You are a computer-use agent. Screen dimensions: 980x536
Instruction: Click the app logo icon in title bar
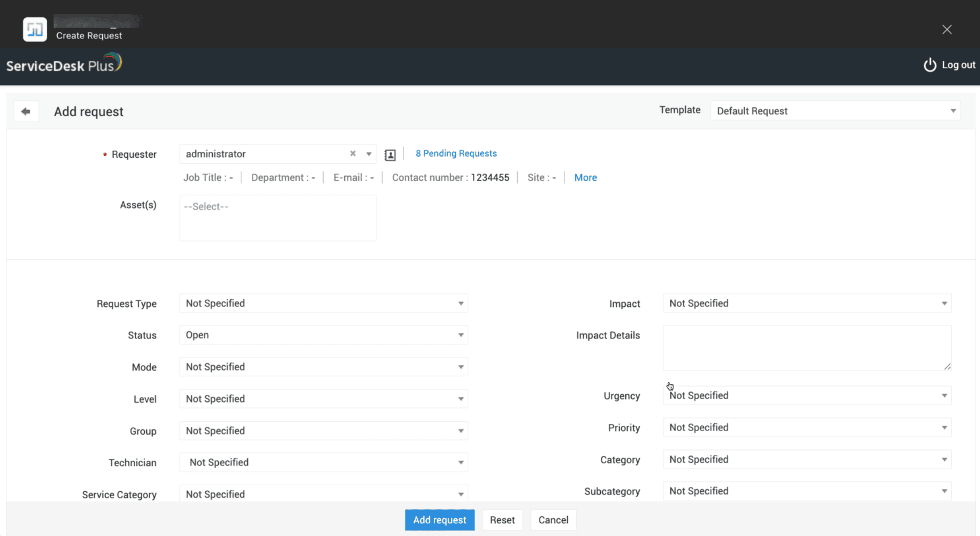(x=35, y=30)
